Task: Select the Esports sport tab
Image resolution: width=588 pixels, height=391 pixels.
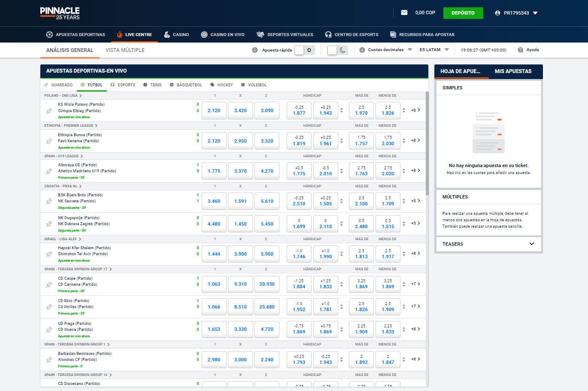Action: tap(123, 85)
